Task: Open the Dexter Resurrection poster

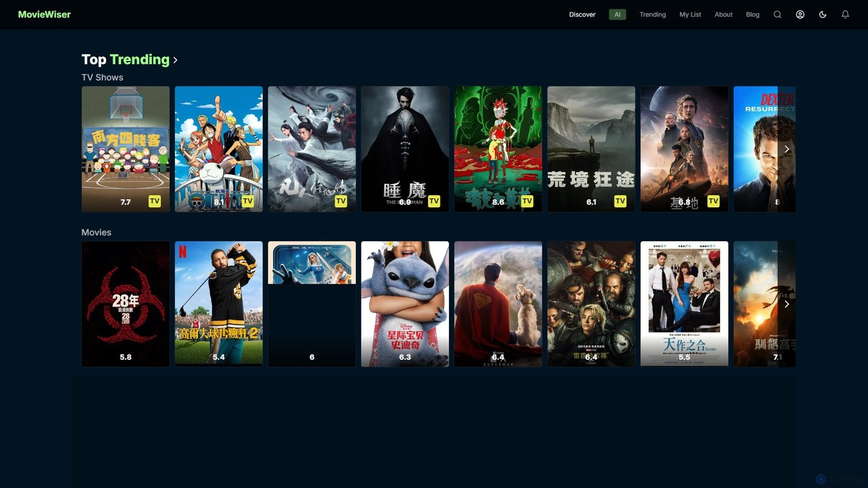Action: point(756,149)
